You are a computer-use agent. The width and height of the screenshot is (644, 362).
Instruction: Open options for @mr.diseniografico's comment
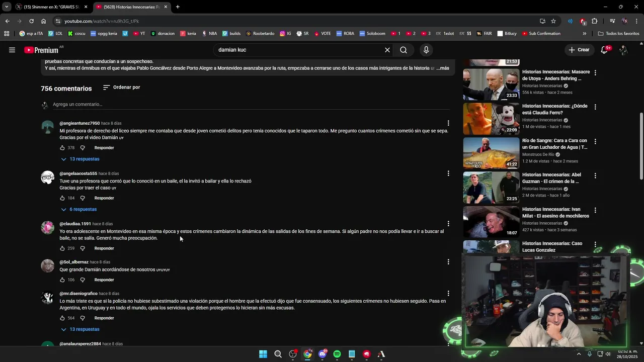[448, 294]
